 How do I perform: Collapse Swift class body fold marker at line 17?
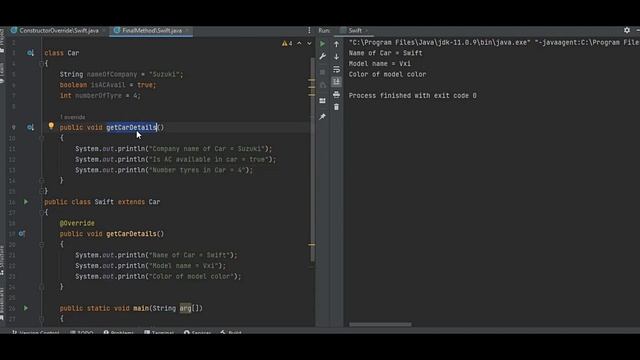[x=42, y=212]
